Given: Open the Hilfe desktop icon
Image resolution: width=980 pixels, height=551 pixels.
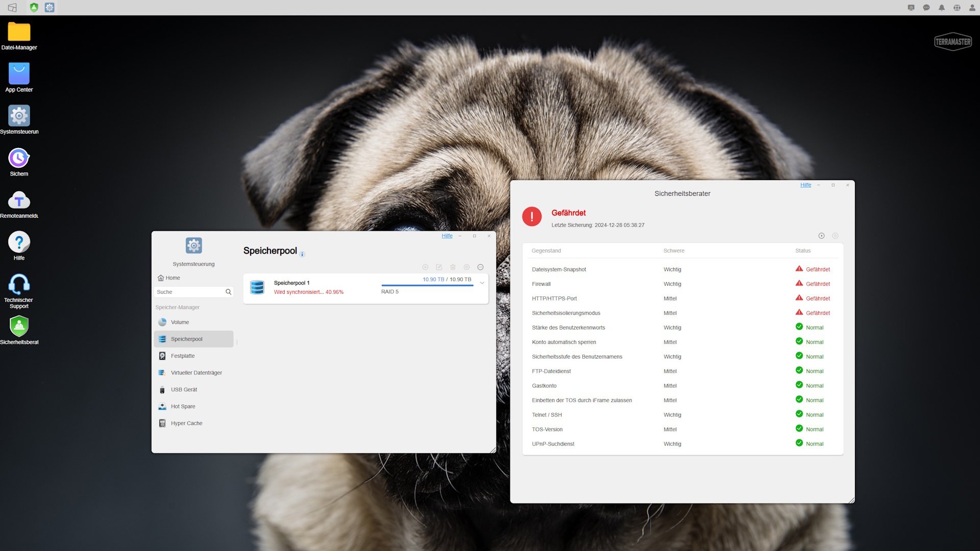Looking at the screenshot, I should 19,246.
